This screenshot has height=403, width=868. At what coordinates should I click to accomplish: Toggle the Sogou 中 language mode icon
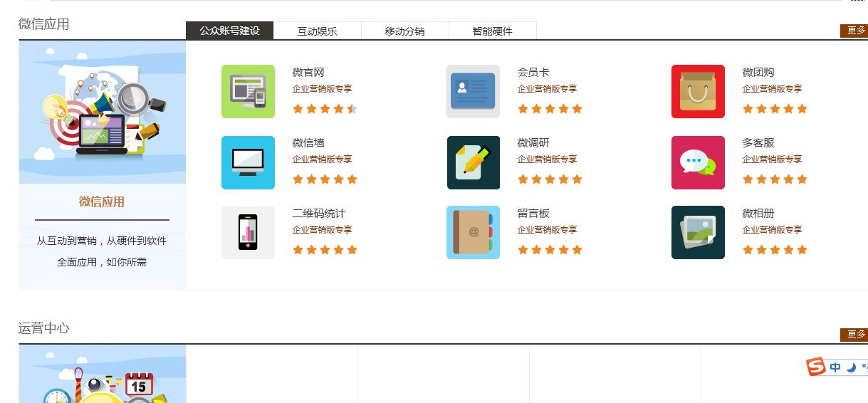click(x=835, y=367)
